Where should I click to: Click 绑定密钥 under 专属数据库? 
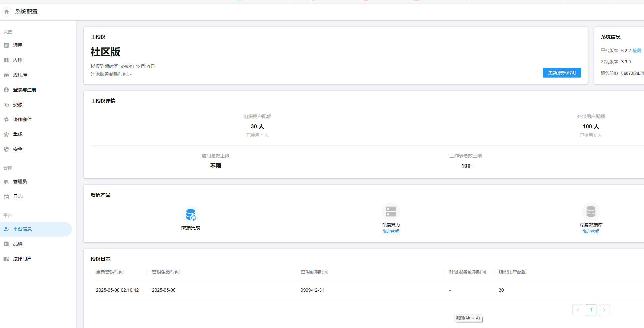click(591, 231)
